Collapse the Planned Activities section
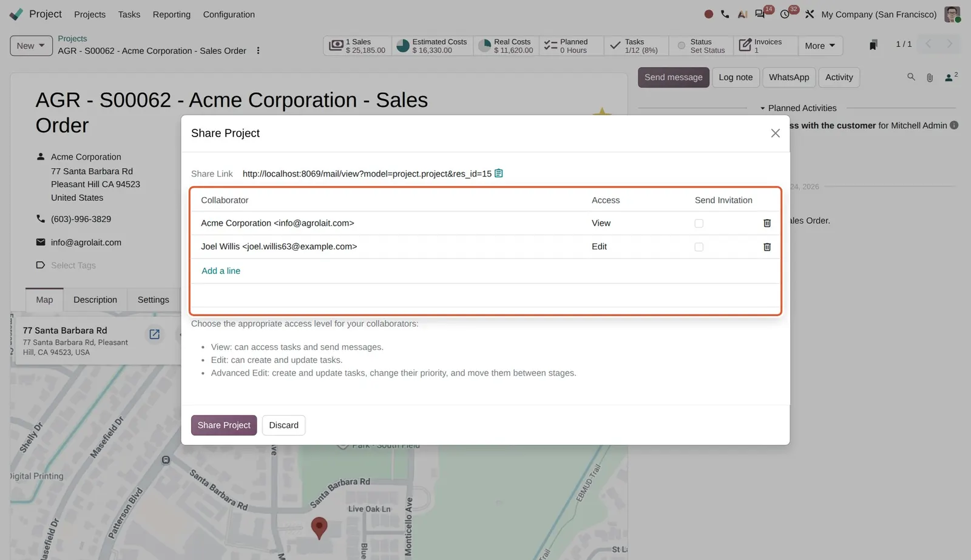Screen dimensions: 971x560 [798, 108]
